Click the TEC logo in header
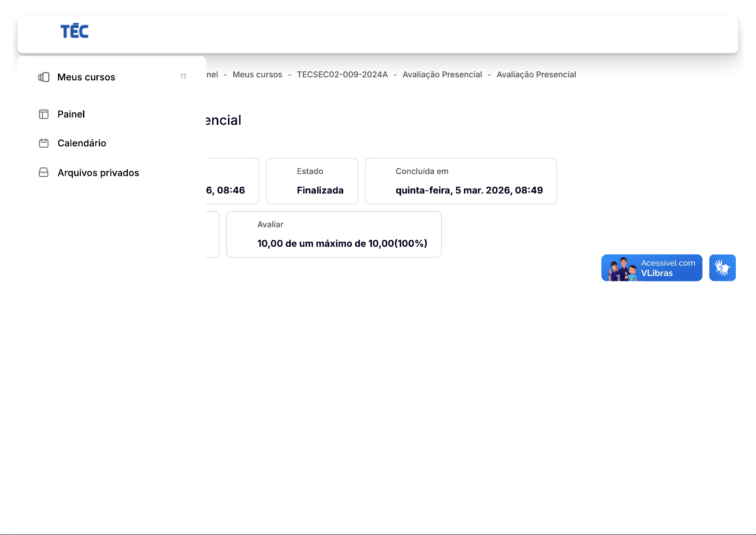The image size is (756, 535). (x=74, y=31)
